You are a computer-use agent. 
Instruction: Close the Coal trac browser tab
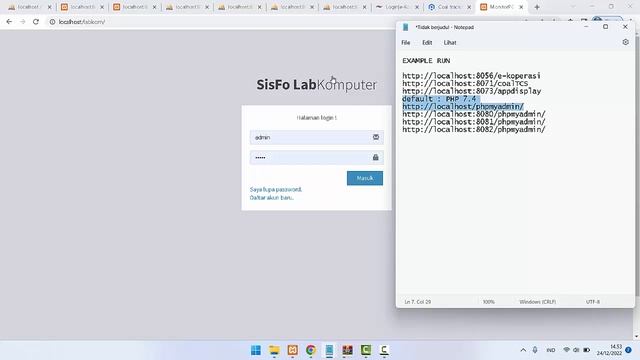[x=469, y=7]
